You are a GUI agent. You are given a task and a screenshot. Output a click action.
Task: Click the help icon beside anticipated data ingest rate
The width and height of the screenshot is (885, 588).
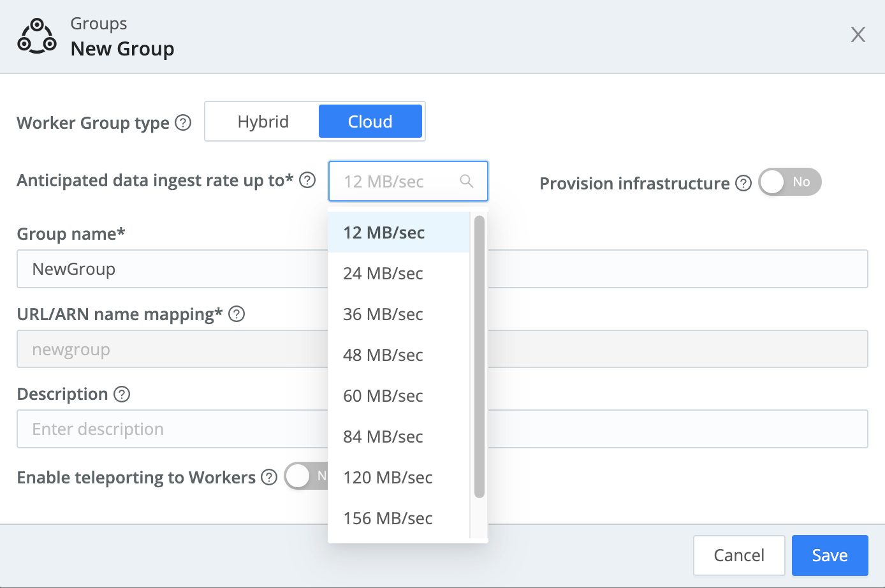[x=307, y=180]
